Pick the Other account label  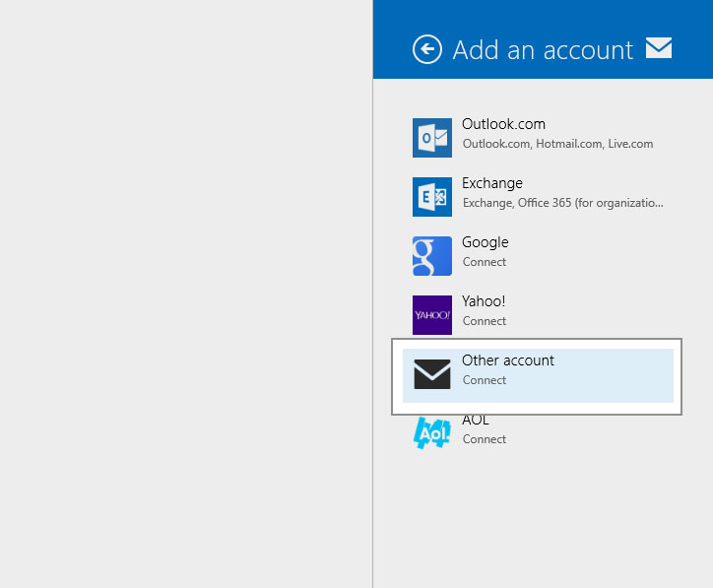pyautogui.click(x=508, y=360)
